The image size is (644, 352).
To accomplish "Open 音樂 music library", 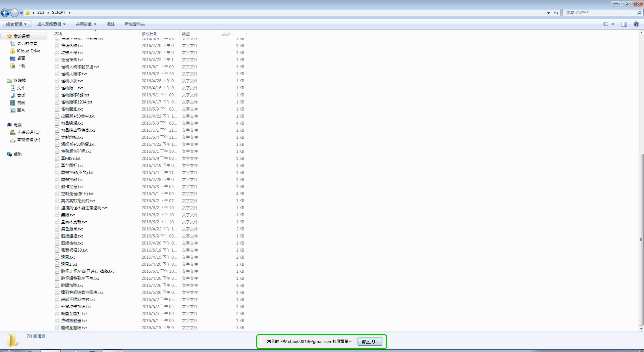I will pyautogui.click(x=17, y=95).
